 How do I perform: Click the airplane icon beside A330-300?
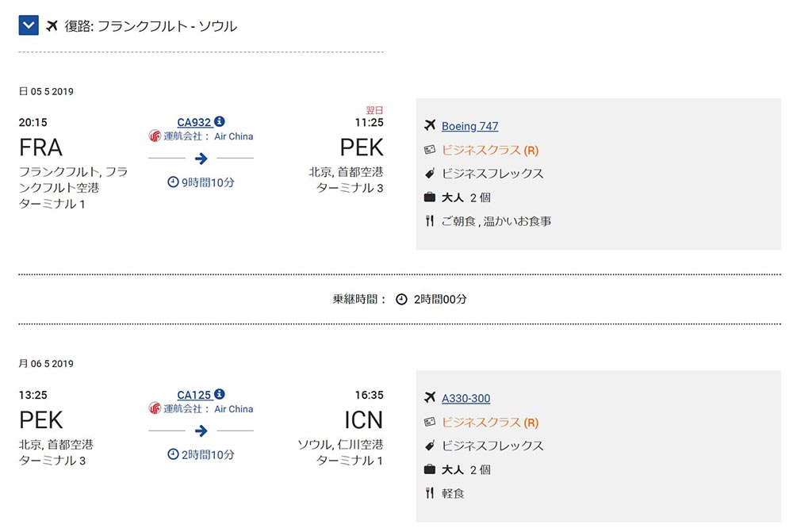[x=430, y=398]
